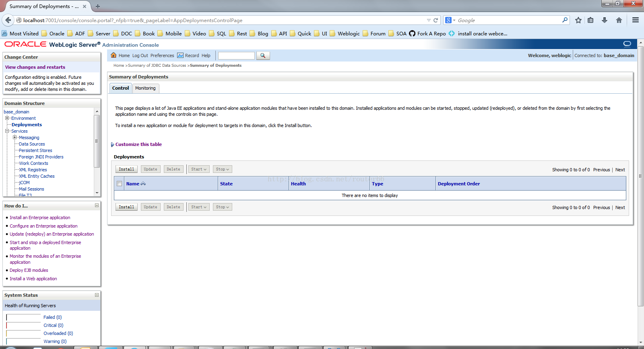
Task: Open the top Start dropdown button
Action: point(199,169)
